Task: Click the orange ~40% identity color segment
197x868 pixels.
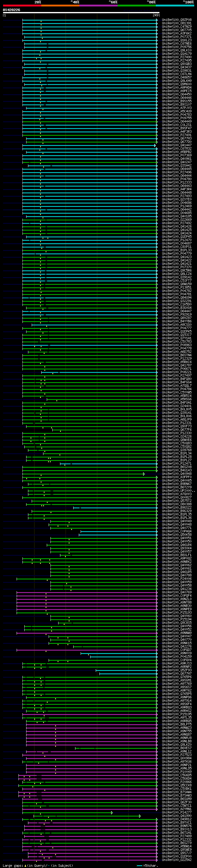Action: 60,6
